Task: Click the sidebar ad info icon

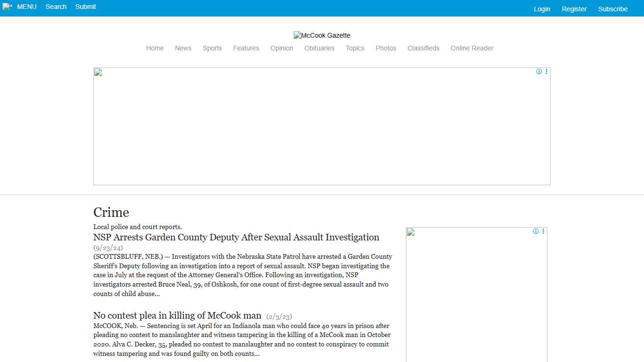Action: pos(536,231)
